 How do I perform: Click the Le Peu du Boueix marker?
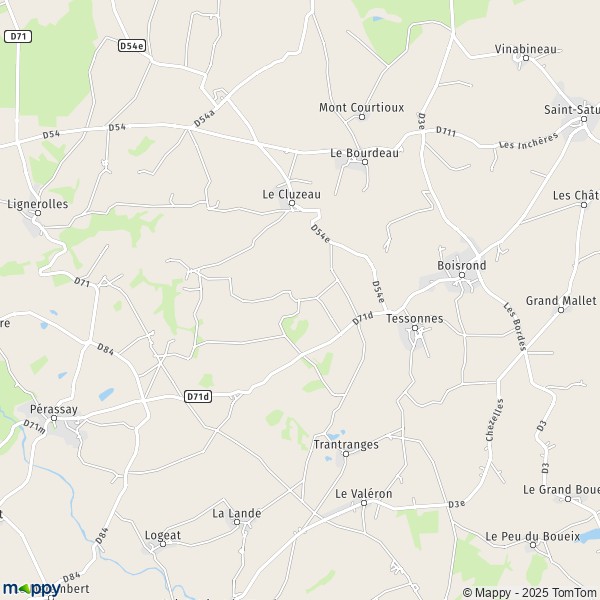533,545
